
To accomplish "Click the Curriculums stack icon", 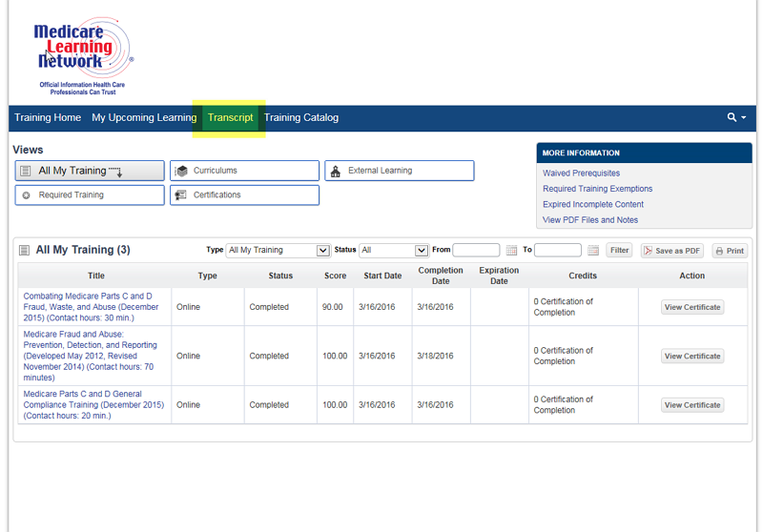I will 181,171.
